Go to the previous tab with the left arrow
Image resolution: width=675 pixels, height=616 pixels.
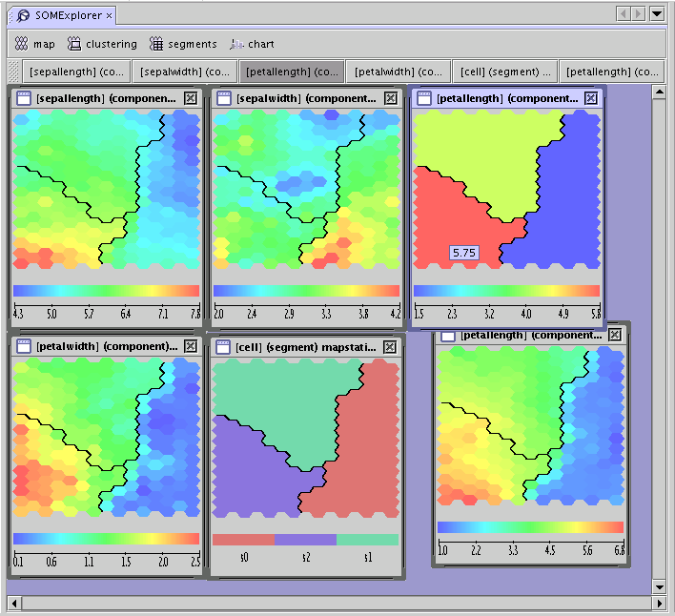point(623,13)
